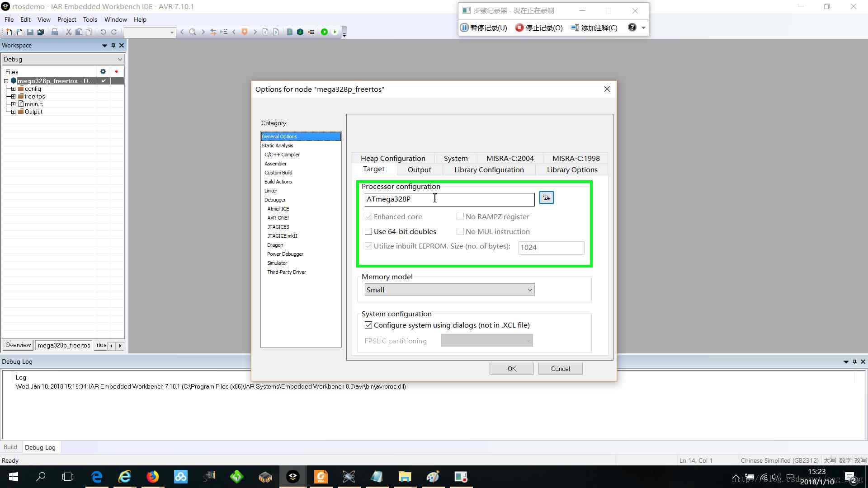Open the toolbar search combo box dropdown
Image resolution: width=868 pixels, height=488 pixels.
172,32
